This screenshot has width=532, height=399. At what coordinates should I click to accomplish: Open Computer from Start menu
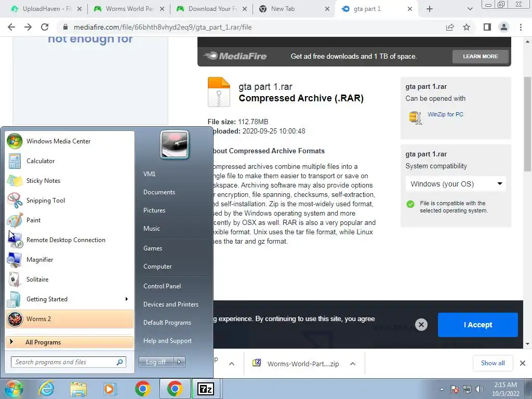(157, 267)
